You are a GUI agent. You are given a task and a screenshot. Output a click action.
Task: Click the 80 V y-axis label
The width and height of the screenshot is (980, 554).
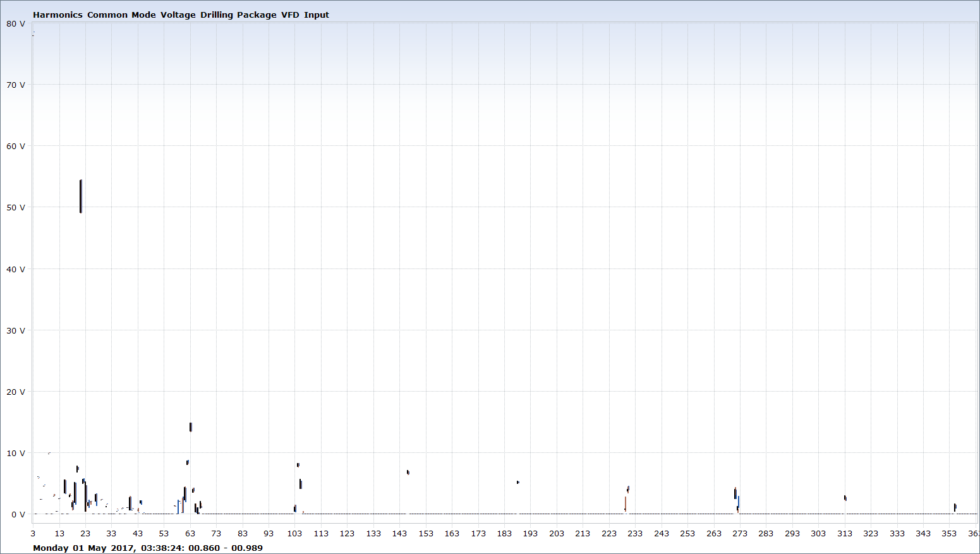point(16,23)
